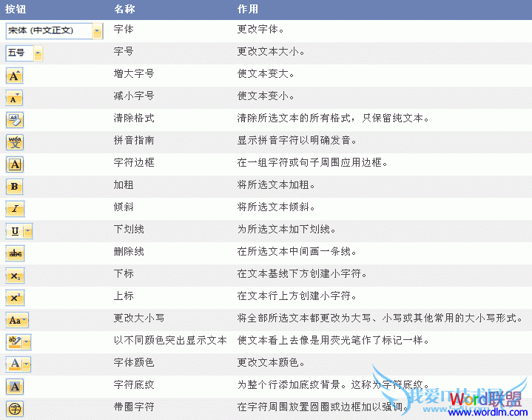Open the font name dropdown arrow
The height and width of the screenshot is (420, 532).
click(98, 31)
